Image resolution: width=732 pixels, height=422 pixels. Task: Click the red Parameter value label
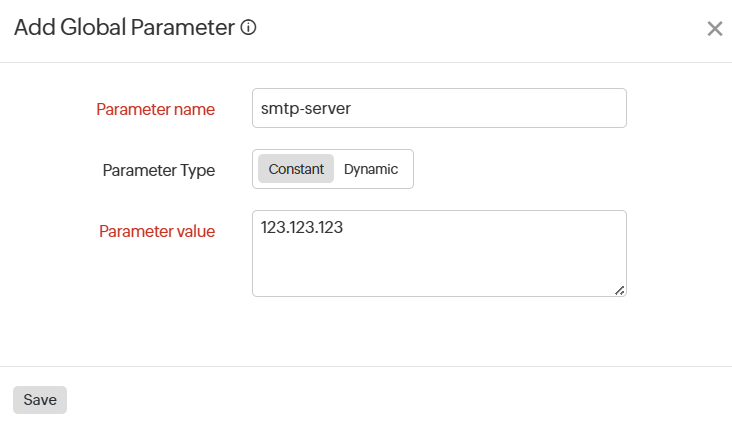156,231
